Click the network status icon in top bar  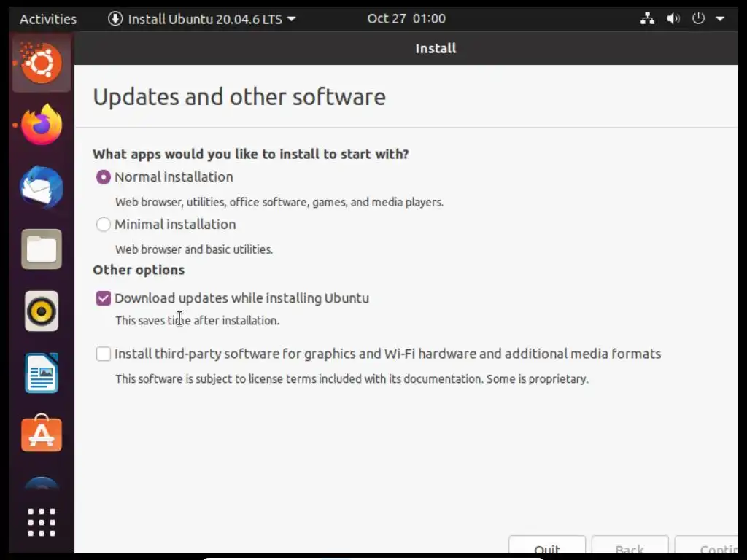[x=647, y=18]
